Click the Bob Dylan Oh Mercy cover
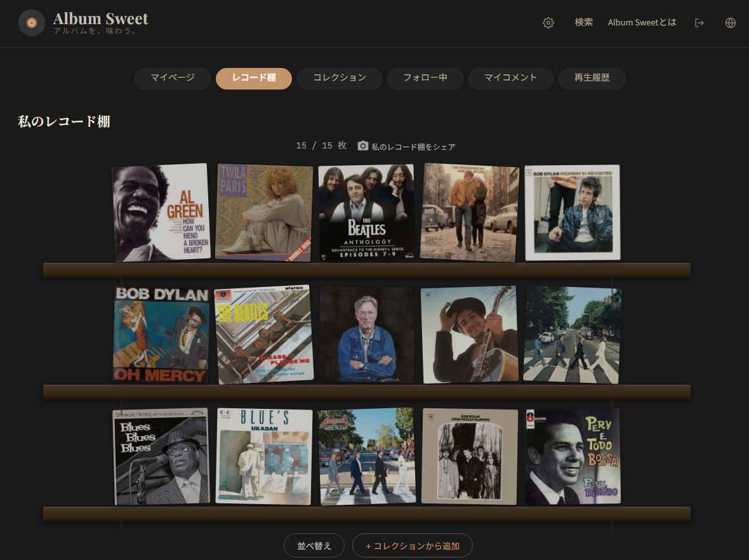Image resolution: width=749 pixels, height=560 pixels. [161, 335]
